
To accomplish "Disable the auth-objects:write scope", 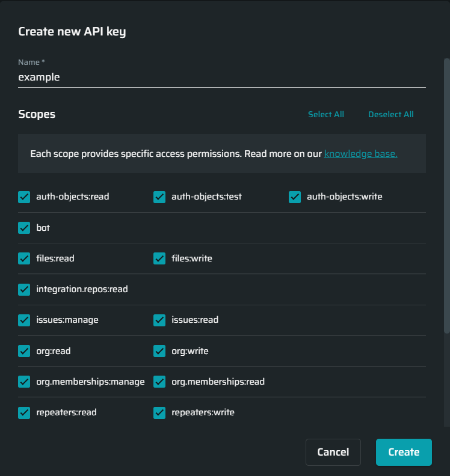I will point(295,197).
